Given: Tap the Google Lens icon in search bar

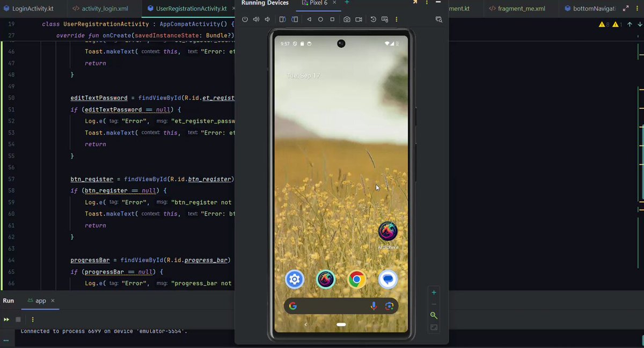Looking at the screenshot, I should [x=389, y=306].
